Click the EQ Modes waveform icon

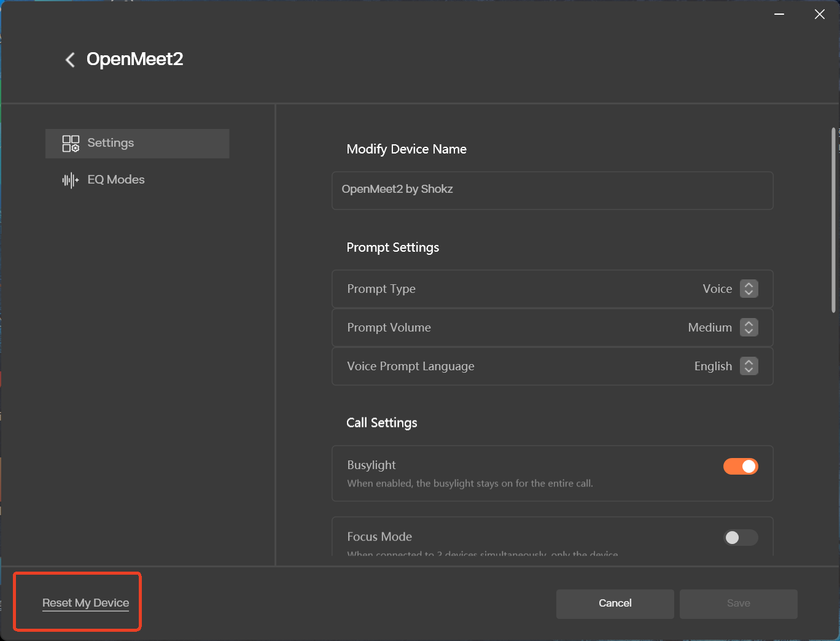coord(71,180)
